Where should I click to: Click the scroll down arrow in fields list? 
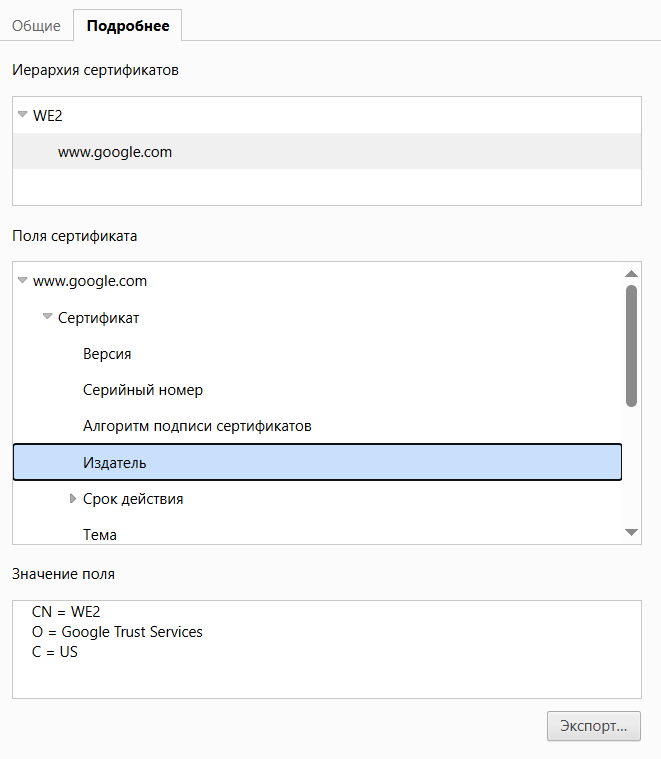click(631, 533)
